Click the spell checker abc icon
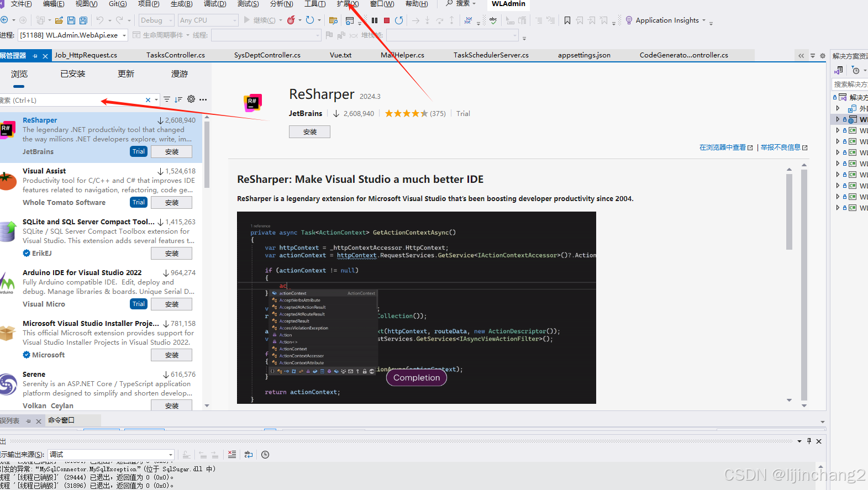 (493, 20)
